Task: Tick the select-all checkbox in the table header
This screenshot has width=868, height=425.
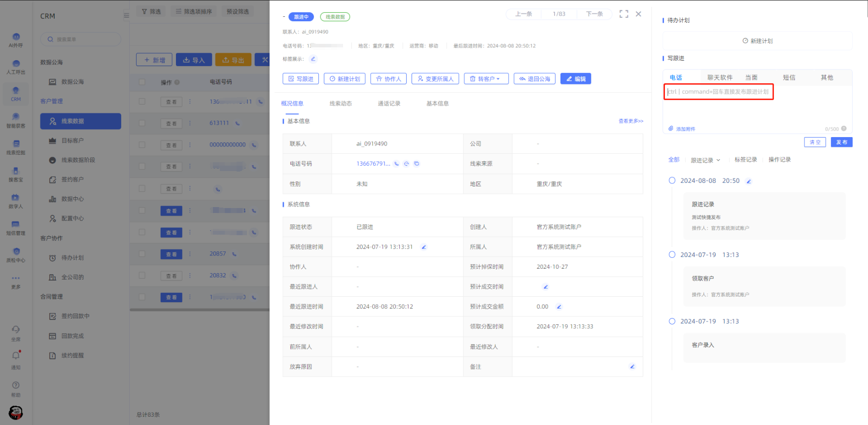Action: [x=142, y=82]
